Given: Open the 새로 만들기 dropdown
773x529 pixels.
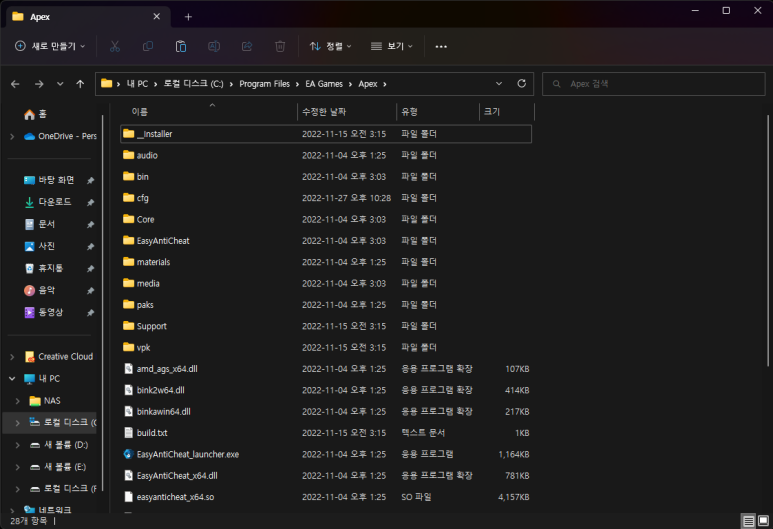Looking at the screenshot, I should point(50,46).
